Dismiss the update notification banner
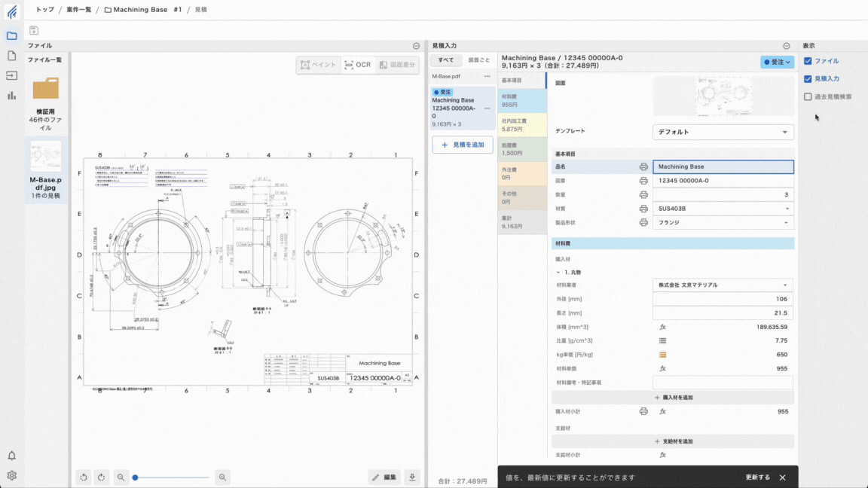868x488 pixels. click(782, 477)
